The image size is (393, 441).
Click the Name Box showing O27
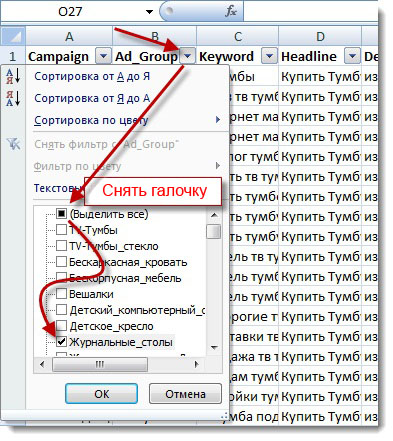(x=71, y=12)
